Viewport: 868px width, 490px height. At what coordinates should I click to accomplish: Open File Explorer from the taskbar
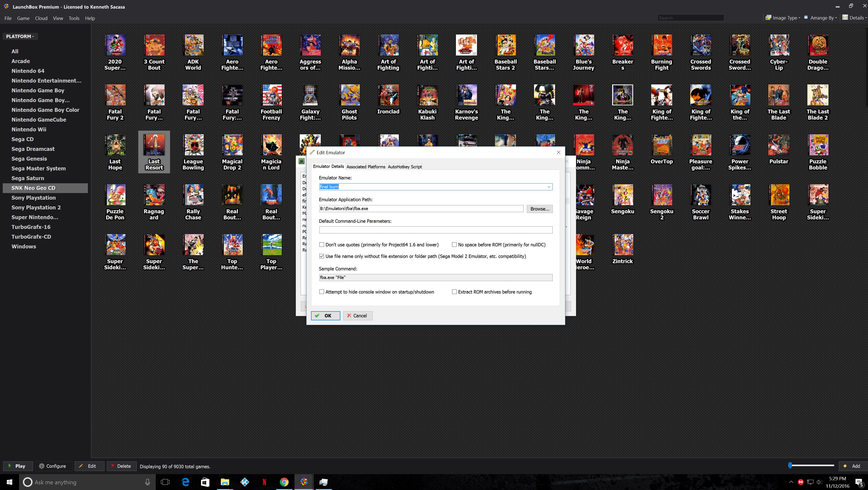point(225,482)
